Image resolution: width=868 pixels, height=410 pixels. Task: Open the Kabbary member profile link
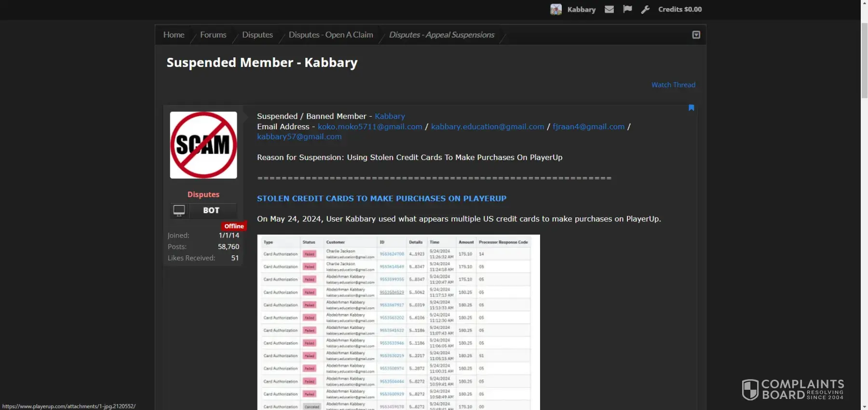coord(390,116)
